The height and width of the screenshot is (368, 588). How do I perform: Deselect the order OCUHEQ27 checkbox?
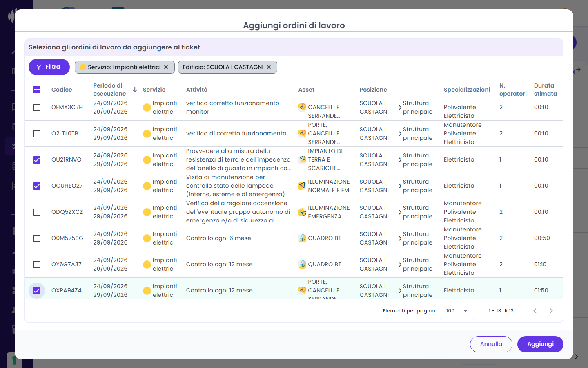click(x=37, y=186)
